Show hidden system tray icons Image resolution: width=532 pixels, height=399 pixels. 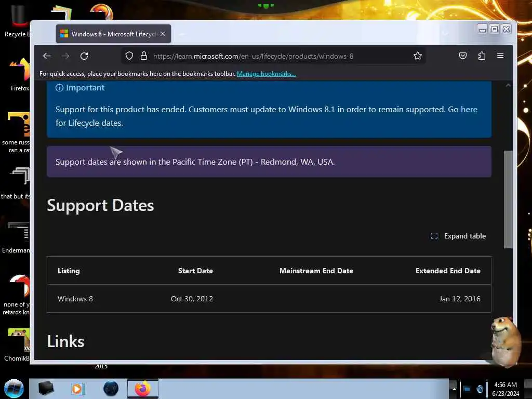454,389
